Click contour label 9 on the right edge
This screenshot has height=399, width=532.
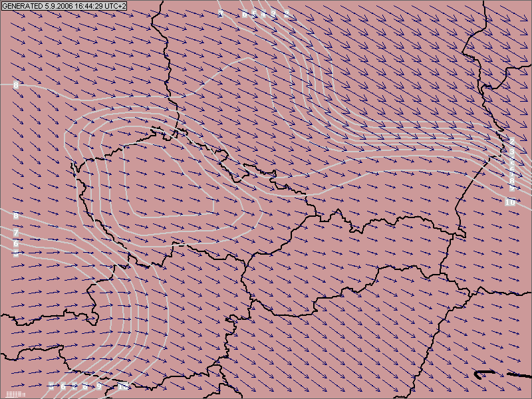point(511,188)
